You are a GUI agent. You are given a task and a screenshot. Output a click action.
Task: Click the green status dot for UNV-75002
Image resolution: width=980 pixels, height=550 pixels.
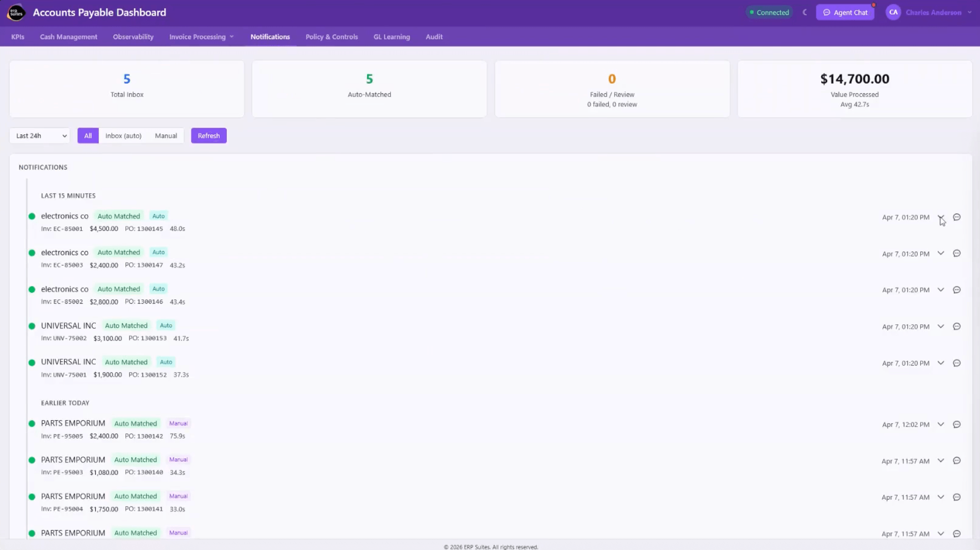point(32,326)
